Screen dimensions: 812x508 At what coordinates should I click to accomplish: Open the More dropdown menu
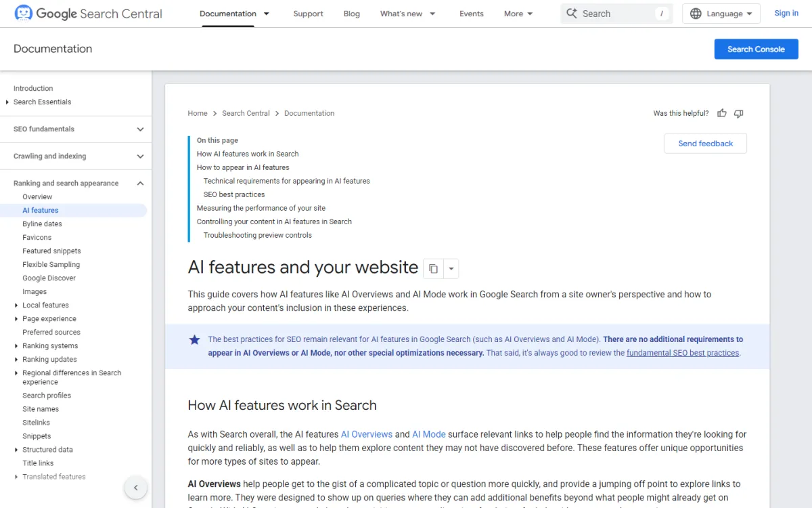click(x=518, y=14)
